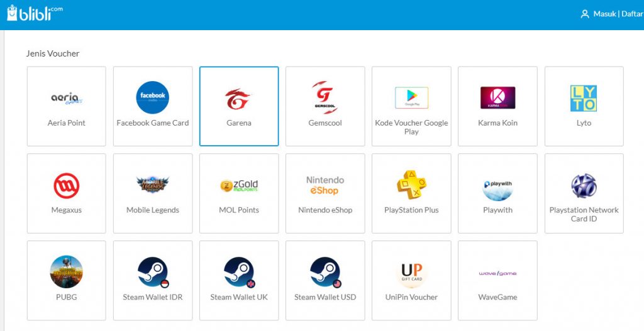Select the PlayStation Network logo
The image size is (644, 331).
click(x=584, y=185)
